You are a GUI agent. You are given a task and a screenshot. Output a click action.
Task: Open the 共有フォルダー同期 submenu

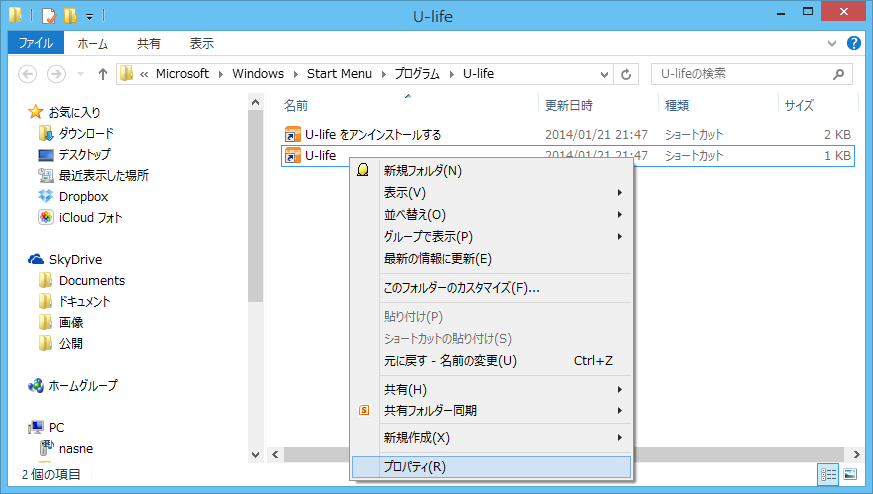click(x=492, y=411)
